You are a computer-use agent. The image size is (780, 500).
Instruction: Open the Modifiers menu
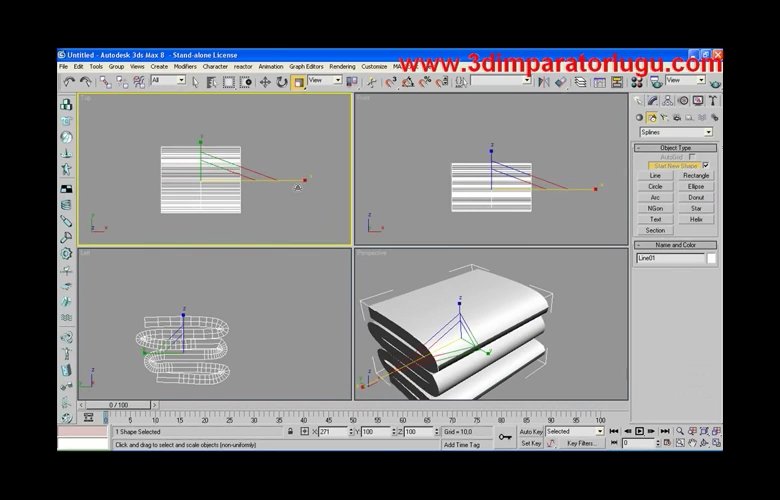tap(185, 66)
